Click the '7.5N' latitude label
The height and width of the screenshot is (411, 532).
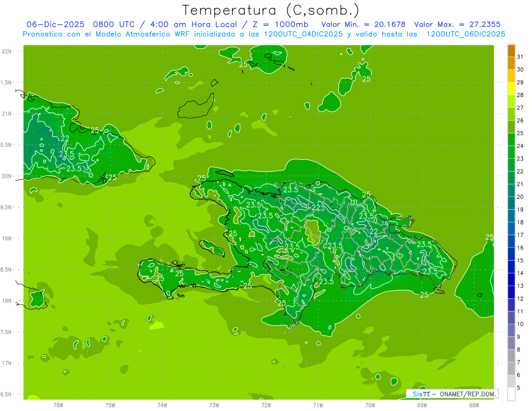point(6,332)
